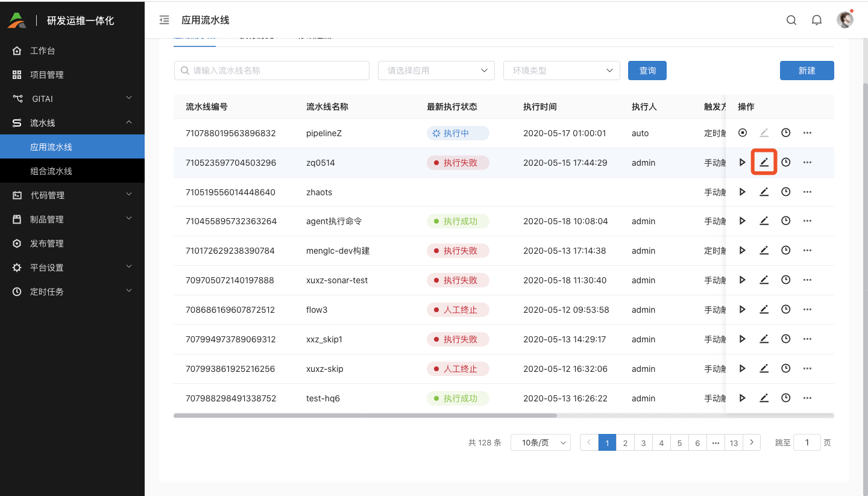This screenshot has height=496, width=868.
Task: Collapse the 流水线 sidebar menu
Action: (x=72, y=122)
